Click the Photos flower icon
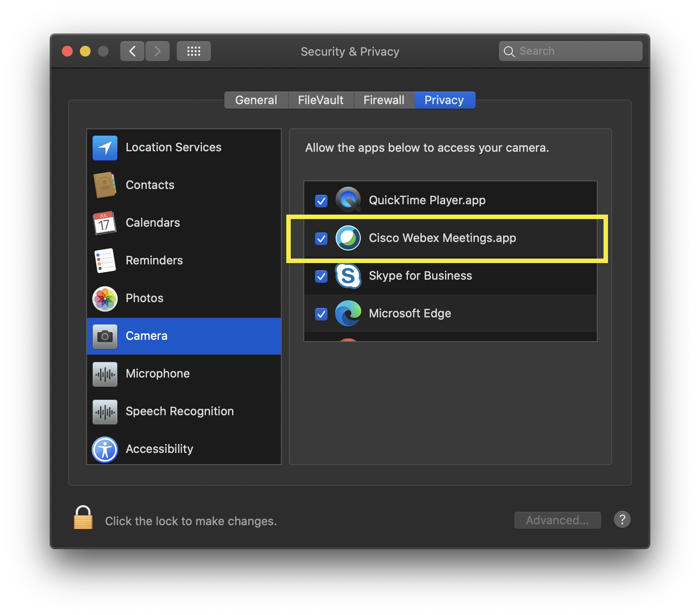This screenshot has width=700, height=615. point(105,299)
